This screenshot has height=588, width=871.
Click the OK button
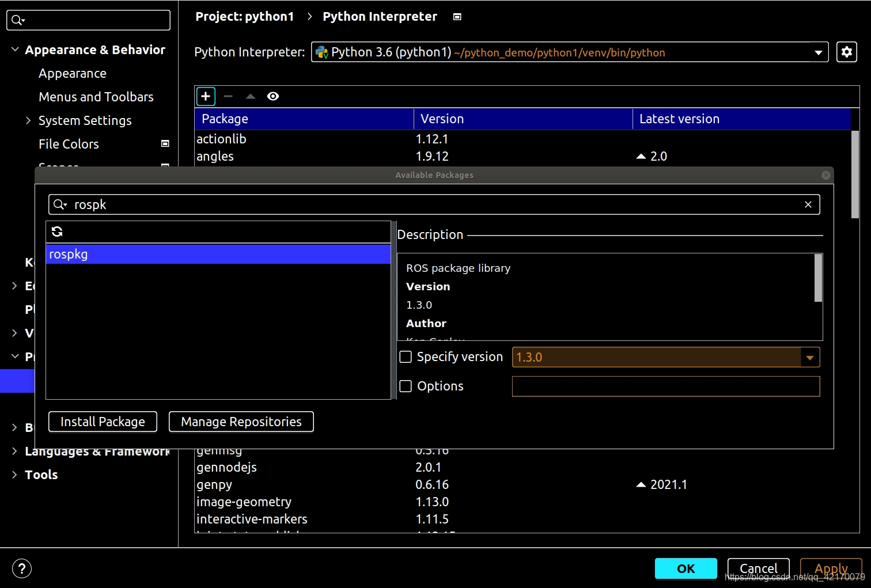point(686,568)
